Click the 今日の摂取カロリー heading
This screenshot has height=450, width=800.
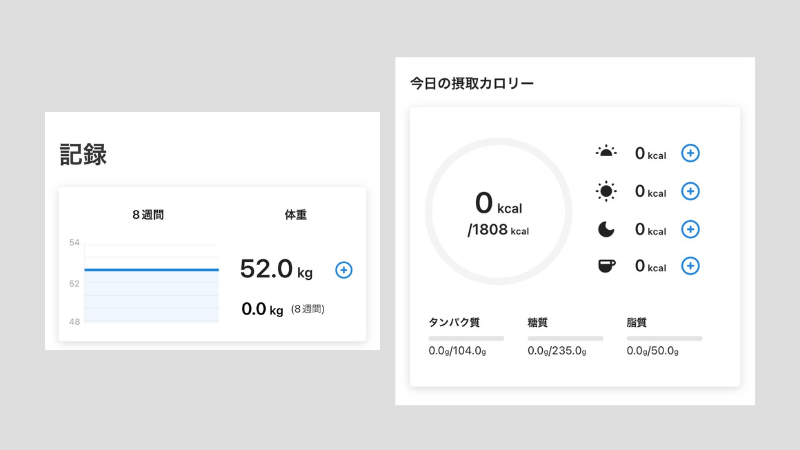click(471, 83)
